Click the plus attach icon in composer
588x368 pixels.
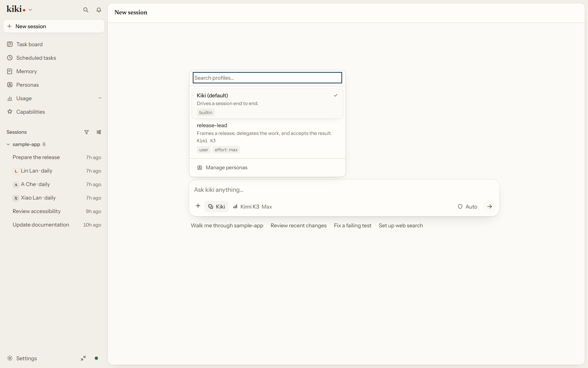tap(198, 206)
